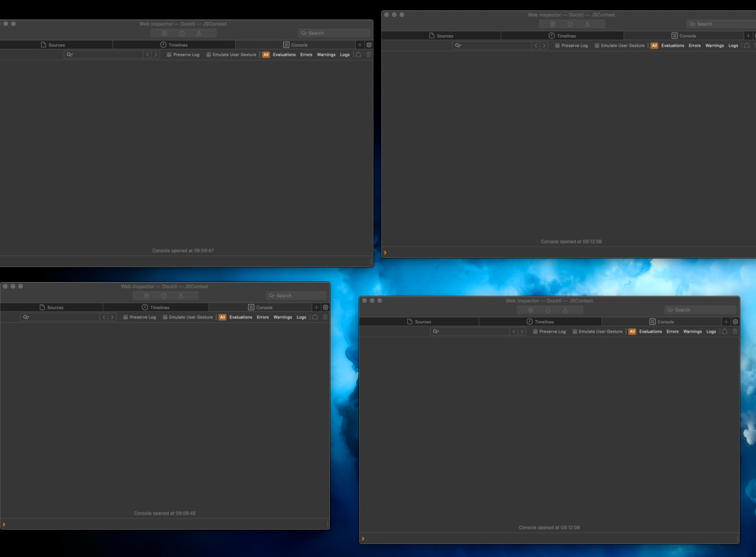This screenshot has width=756, height=557.
Task: Select the Errors filter in the top-right console
Action: 694,45
